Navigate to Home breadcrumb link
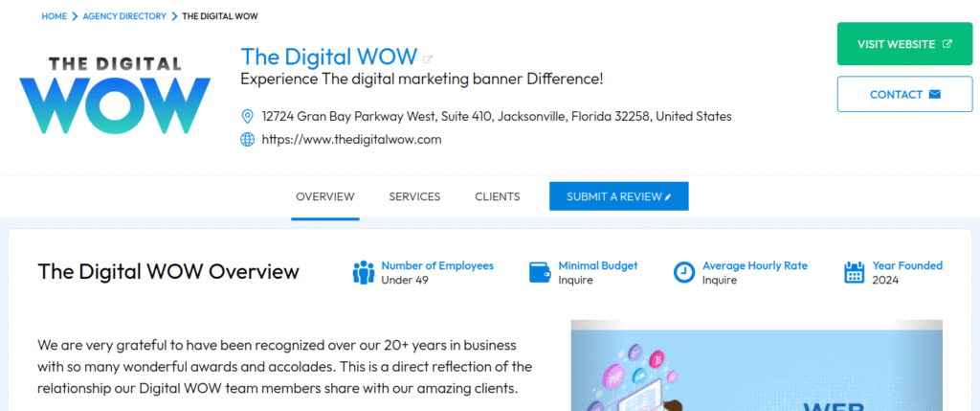This screenshot has height=411, width=980. pyautogui.click(x=54, y=16)
